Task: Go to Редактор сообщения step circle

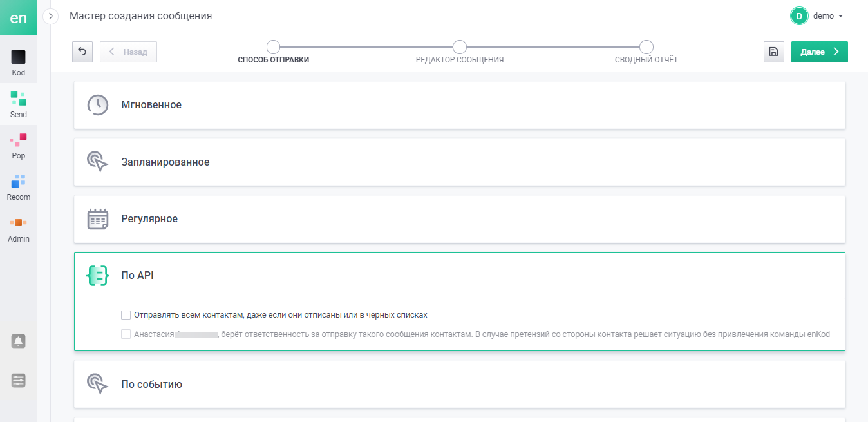Action: click(x=460, y=47)
